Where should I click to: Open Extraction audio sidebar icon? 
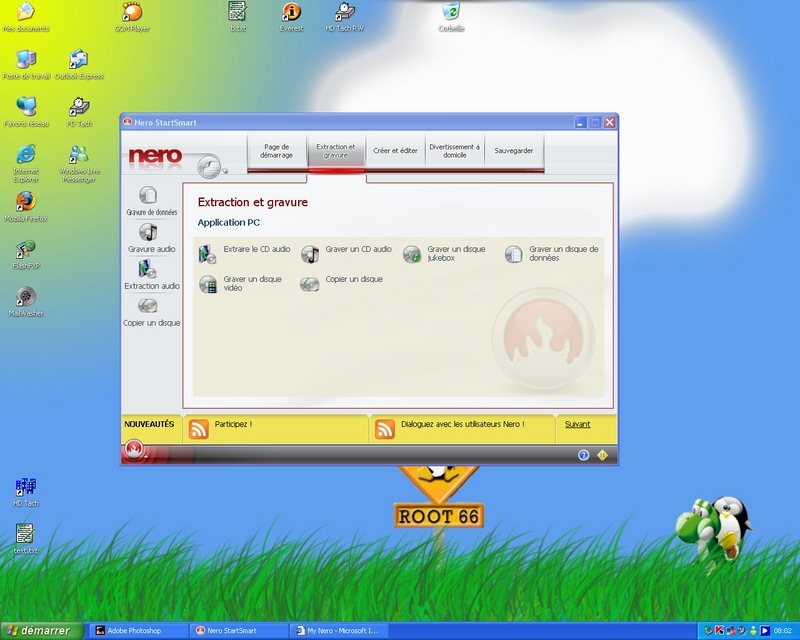coord(148,269)
